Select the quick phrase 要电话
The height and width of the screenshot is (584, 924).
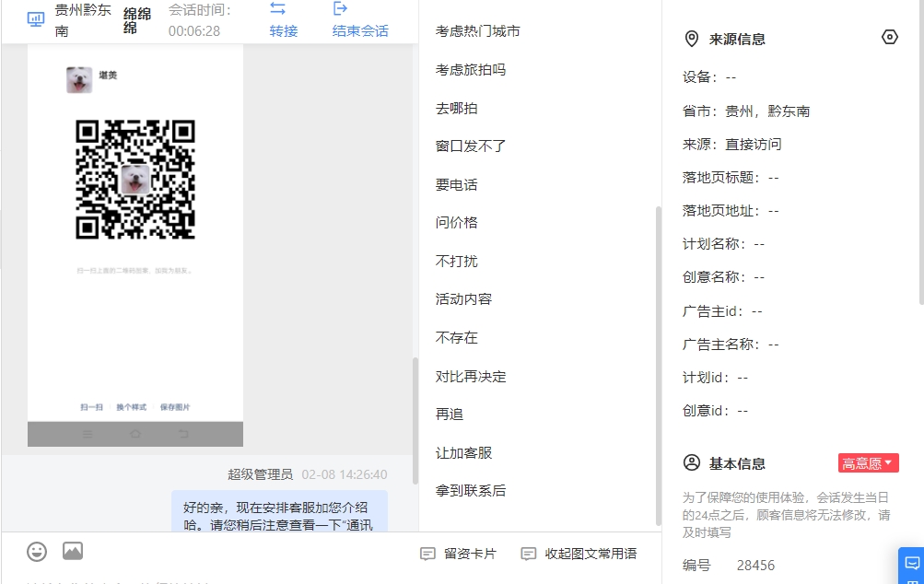[457, 185]
